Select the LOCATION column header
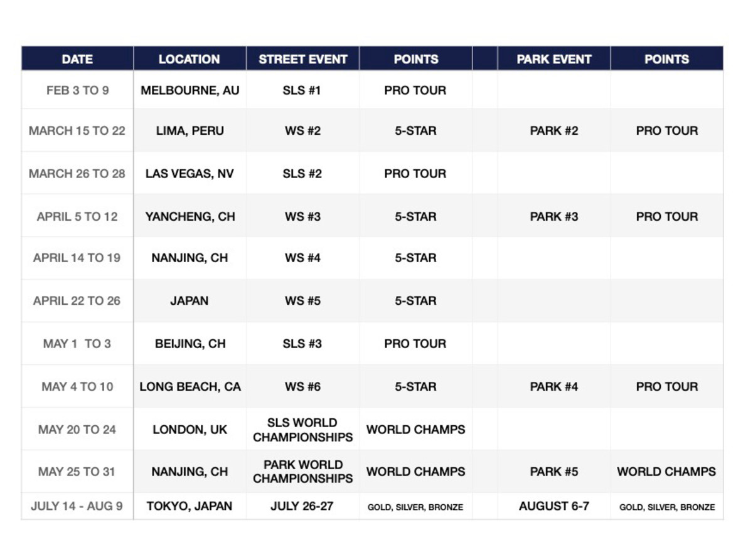 pyautogui.click(x=190, y=59)
